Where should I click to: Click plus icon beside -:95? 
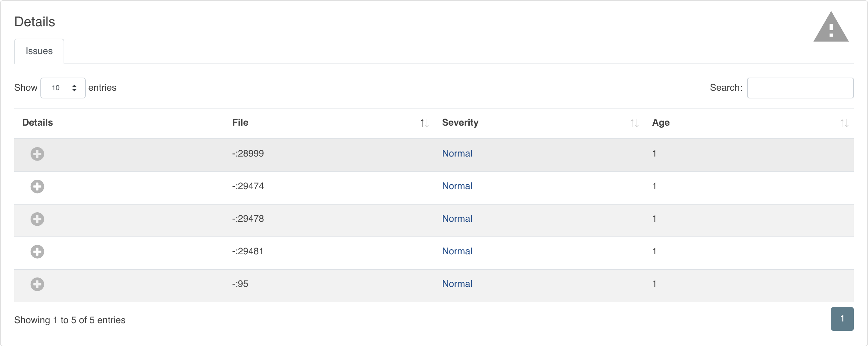pos(37,284)
